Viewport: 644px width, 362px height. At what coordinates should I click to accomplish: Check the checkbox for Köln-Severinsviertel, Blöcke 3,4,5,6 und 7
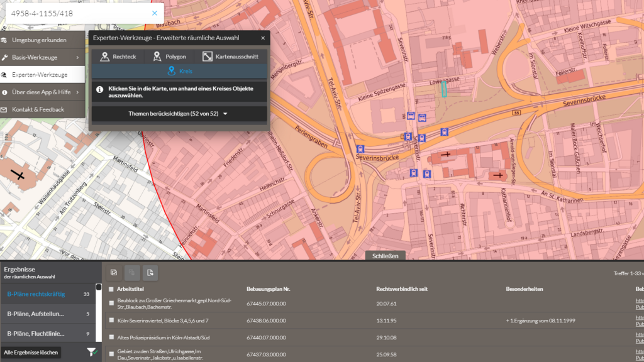pos(111,320)
